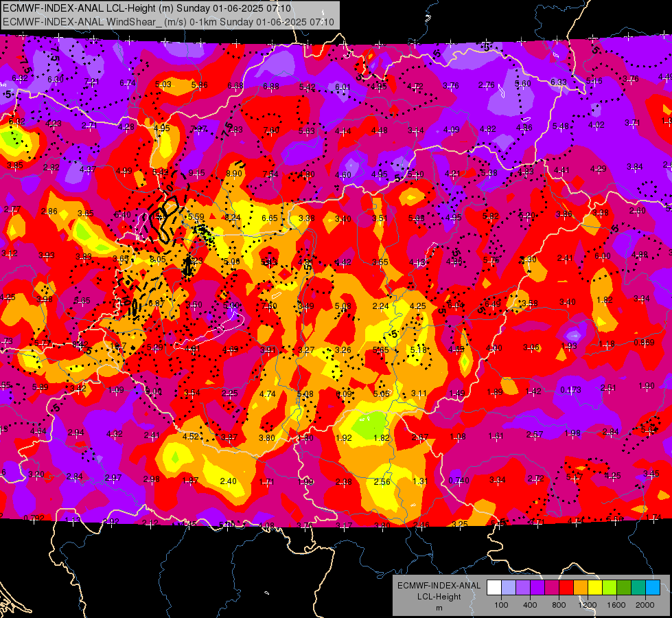Image resolution: width=672 pixels, height=618 pixels.
Task: Click the light violet legend swatch
Action: pyautogui.click(x=523, y=587)
